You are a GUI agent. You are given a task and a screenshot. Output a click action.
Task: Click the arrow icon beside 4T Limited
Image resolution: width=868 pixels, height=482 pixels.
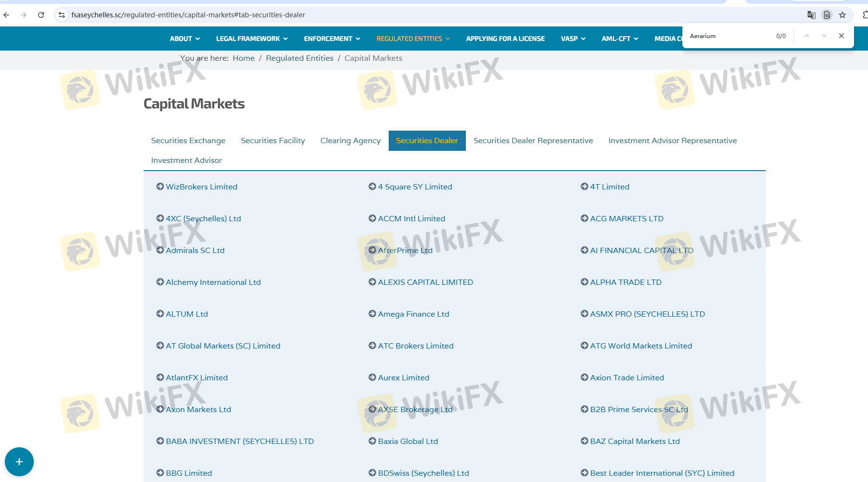pyautogui.click(x=584, y=187)
